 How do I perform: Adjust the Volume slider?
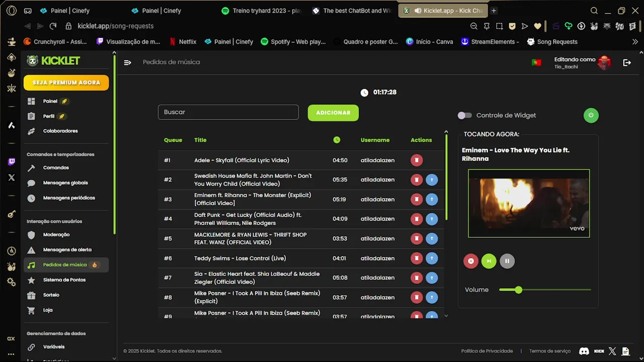tap(545, 290)
